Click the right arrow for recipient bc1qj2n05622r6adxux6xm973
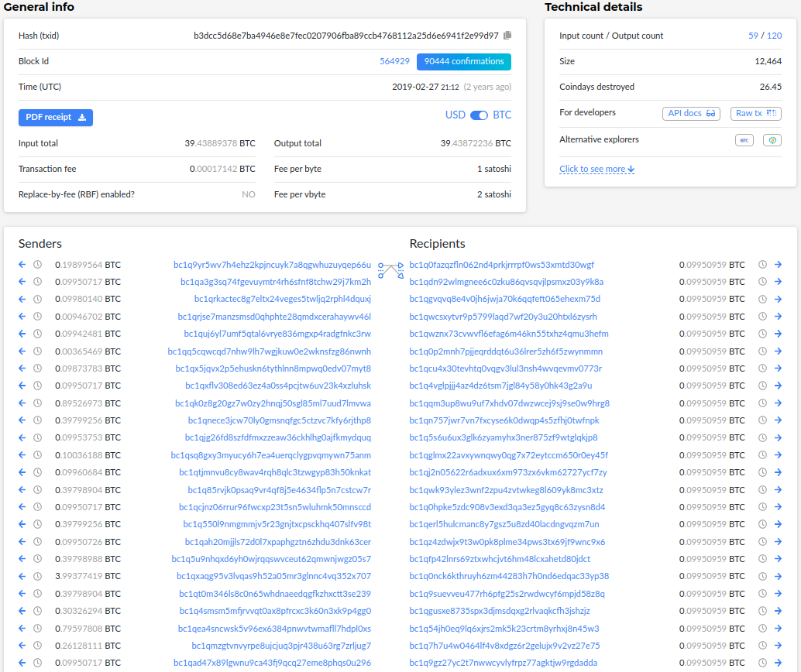 (778, 472)
